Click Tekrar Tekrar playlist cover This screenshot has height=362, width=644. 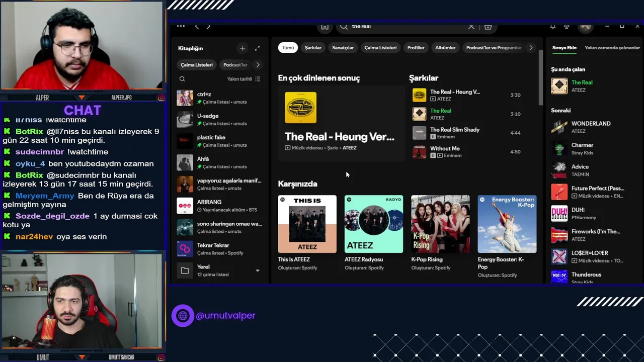click(x=185, y=249)
